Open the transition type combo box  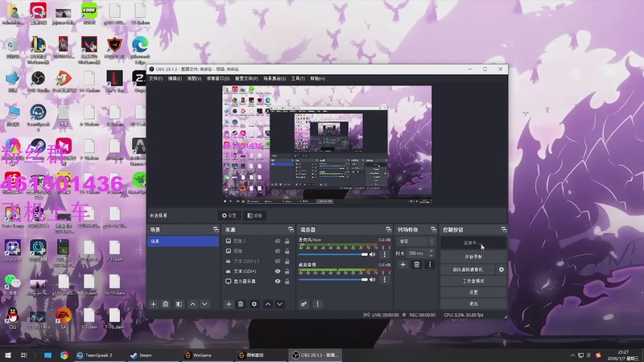(x=416, y=242)
